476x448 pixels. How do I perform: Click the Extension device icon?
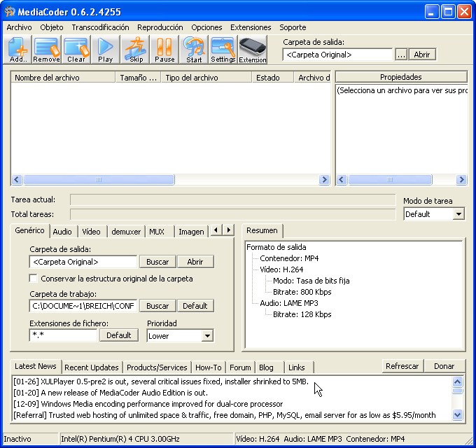pyautogui.click(x=253, y=50)
